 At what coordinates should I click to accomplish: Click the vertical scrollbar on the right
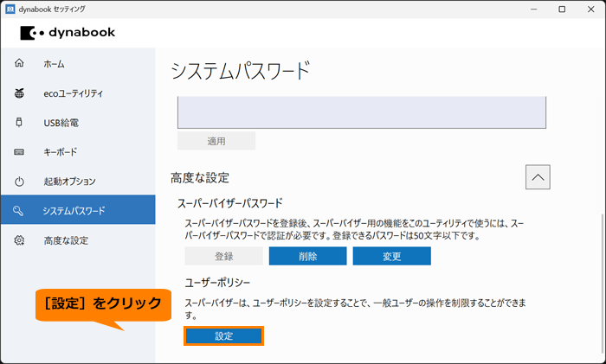[603, 285]
